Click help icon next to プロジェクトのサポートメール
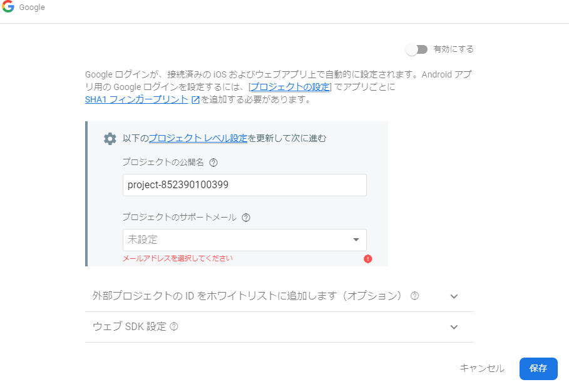This screenshot has height=392, width=569. tap(246, 218)
